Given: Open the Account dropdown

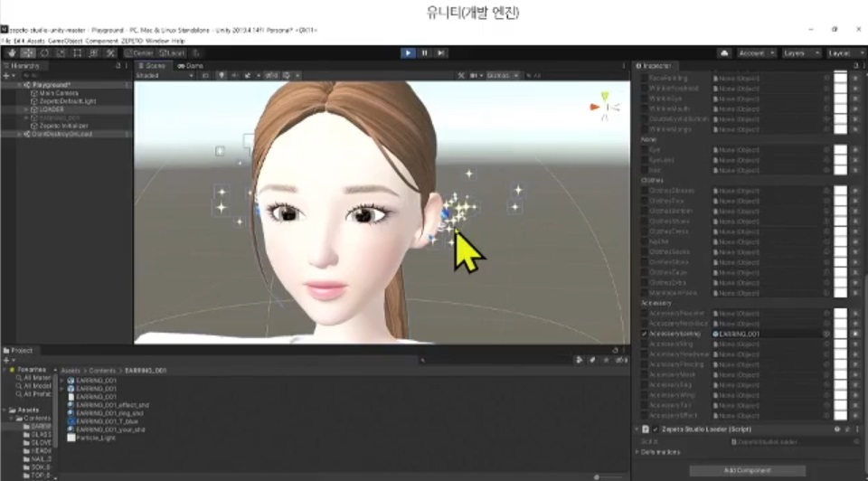Looking at the screenshot, I should (756, 53).
